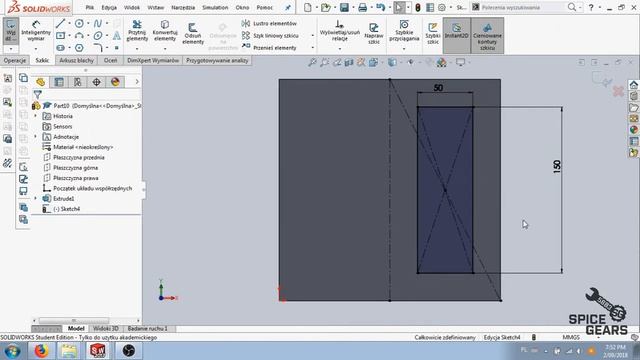Switch to the Oceń tab
Viewport: 640px width, 360px height.
click(x=110, y=60)
